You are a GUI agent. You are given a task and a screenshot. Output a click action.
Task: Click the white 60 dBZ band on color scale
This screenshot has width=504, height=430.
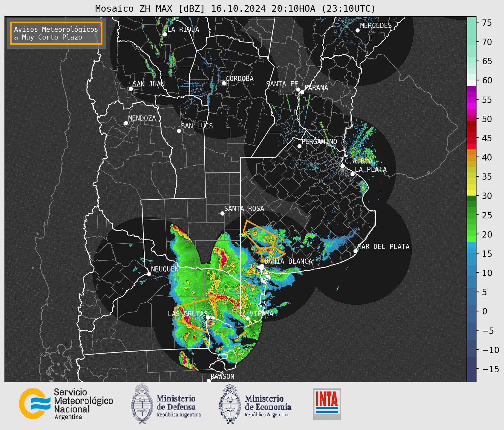point(471,83)
